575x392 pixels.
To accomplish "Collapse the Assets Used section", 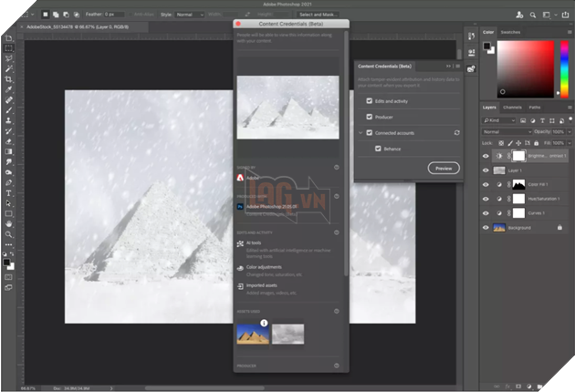I will 336,311.
